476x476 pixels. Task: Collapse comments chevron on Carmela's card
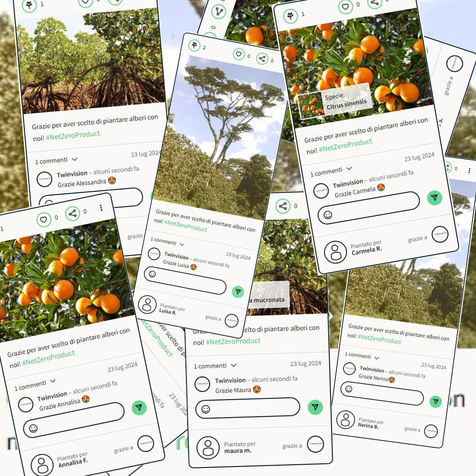(x=349, y=168)
